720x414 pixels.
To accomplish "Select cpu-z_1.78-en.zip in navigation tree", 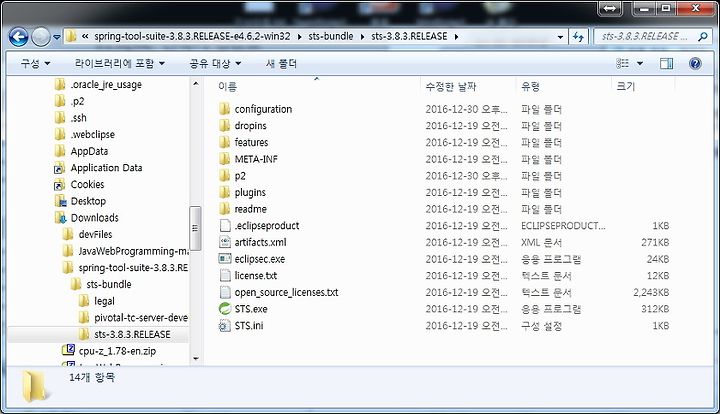I will 117,351.
